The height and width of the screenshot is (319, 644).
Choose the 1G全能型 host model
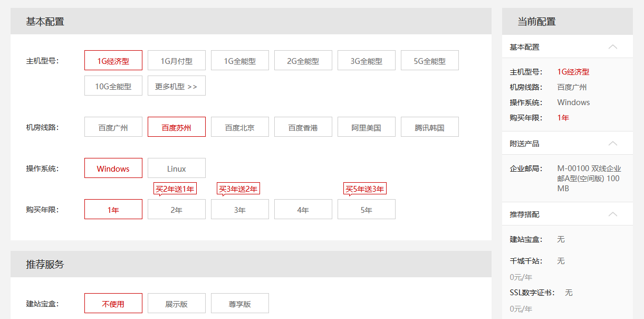click(240, 61)
